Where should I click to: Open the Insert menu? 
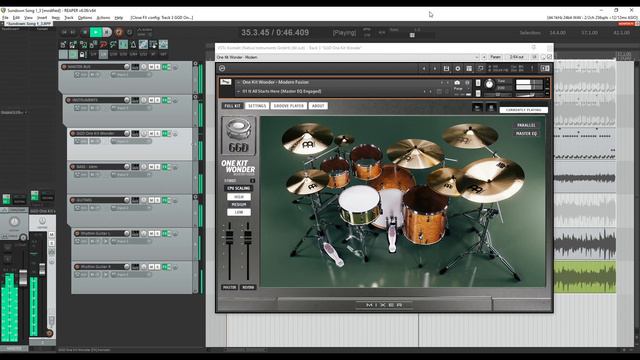click(x=42, y=18)
